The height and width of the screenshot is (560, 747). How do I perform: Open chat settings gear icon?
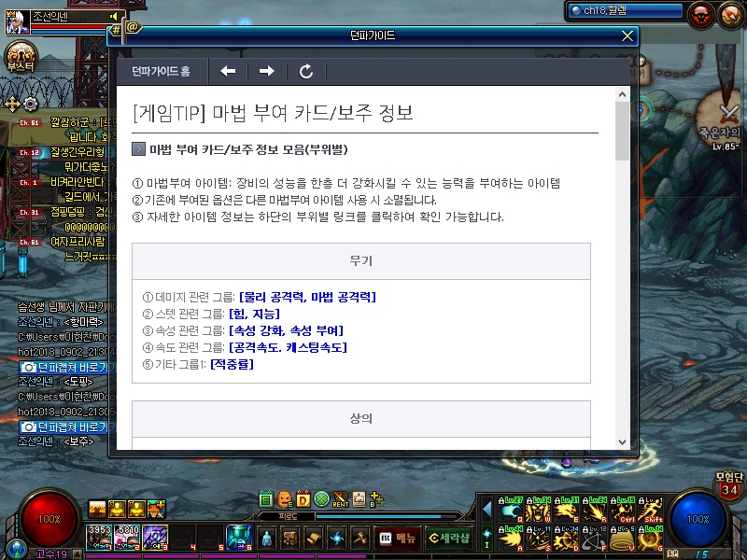30,104
